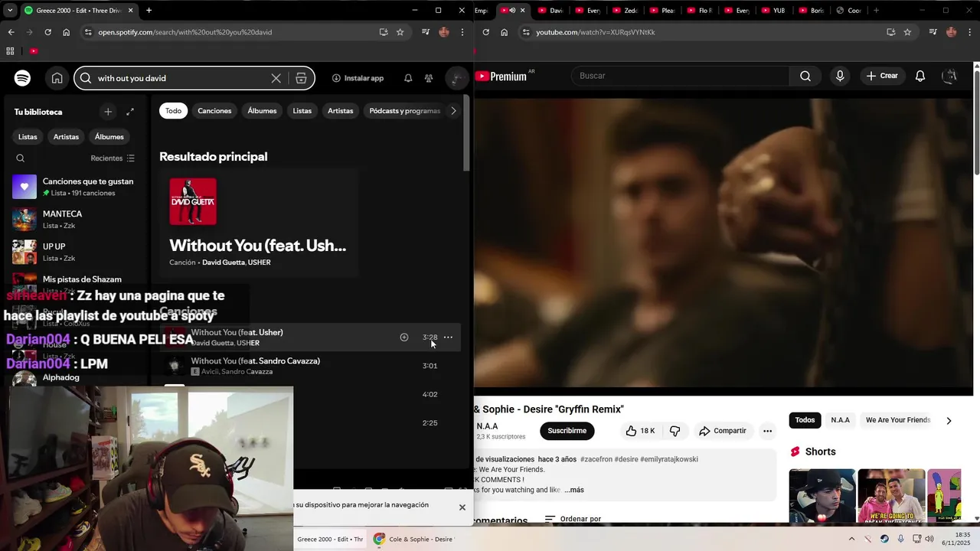Click YouTube Buscar search field

(680, 76)
